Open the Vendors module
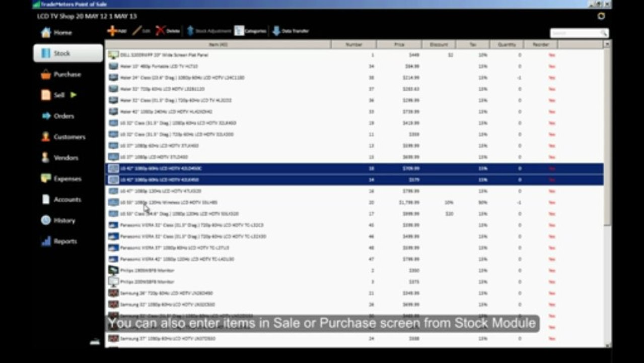644x363 pixels. pos(59,158)
